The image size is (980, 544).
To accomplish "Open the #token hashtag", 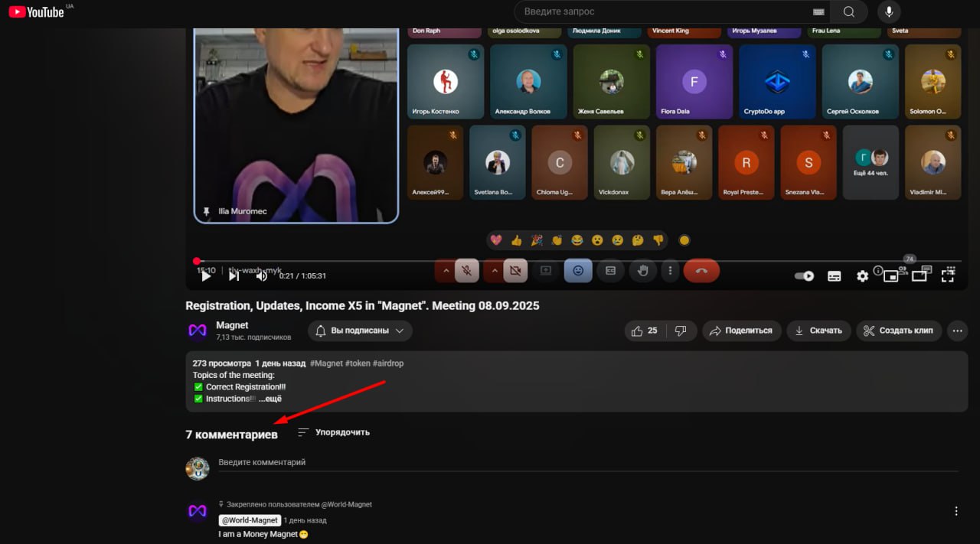I will pyautogui.click(x=358, y=363).
